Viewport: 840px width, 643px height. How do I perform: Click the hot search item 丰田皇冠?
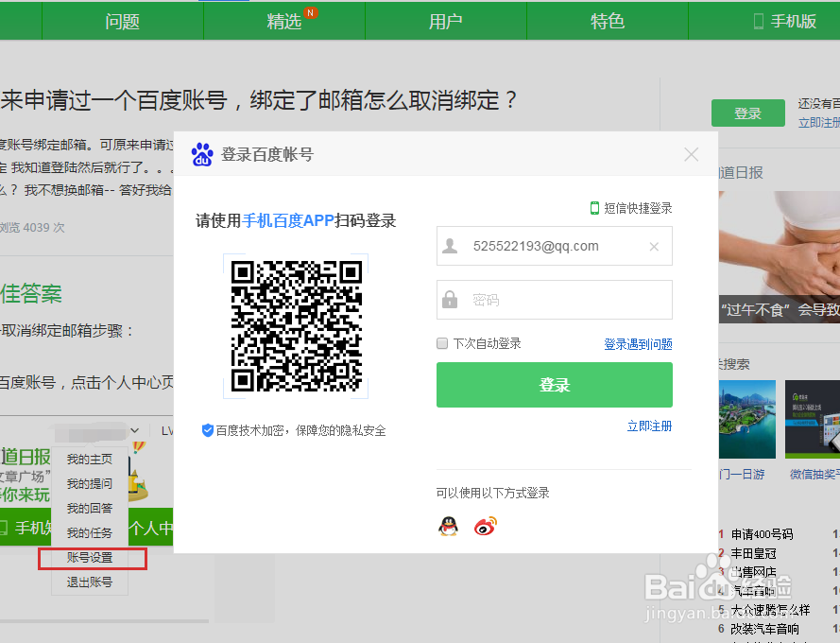tap(753, 553)
